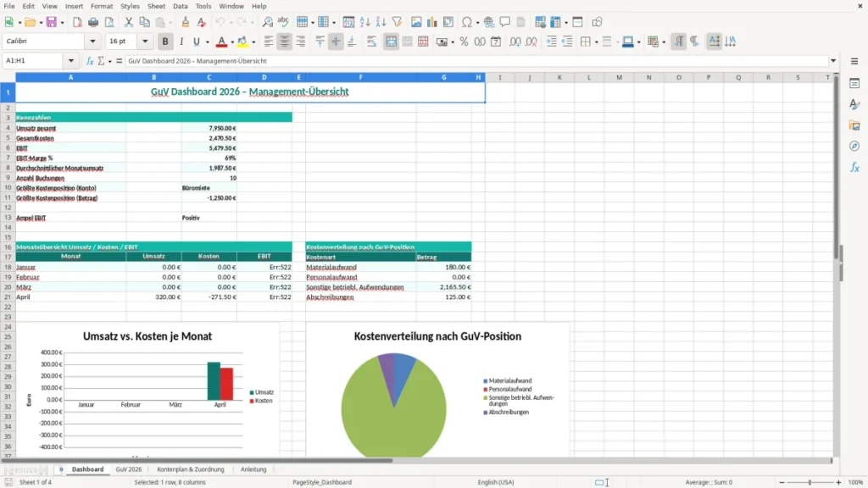The width and height of the screenshot is (868, 488).
Task: Open Save button dropdown arrow
Action: point(62,23)
